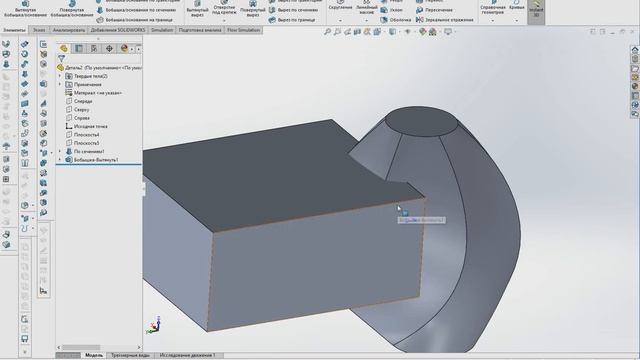Click the Section View icon

[x=357, y=31]
